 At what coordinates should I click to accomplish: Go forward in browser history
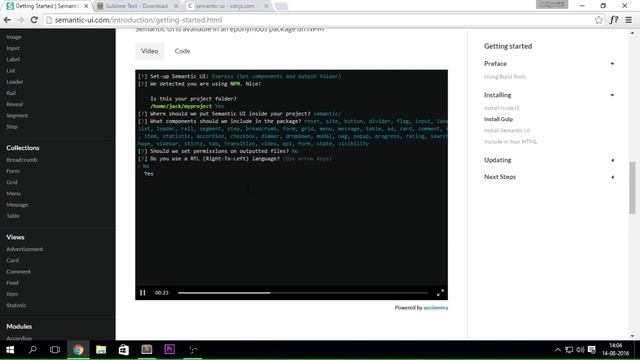click(x=20, y=20)
